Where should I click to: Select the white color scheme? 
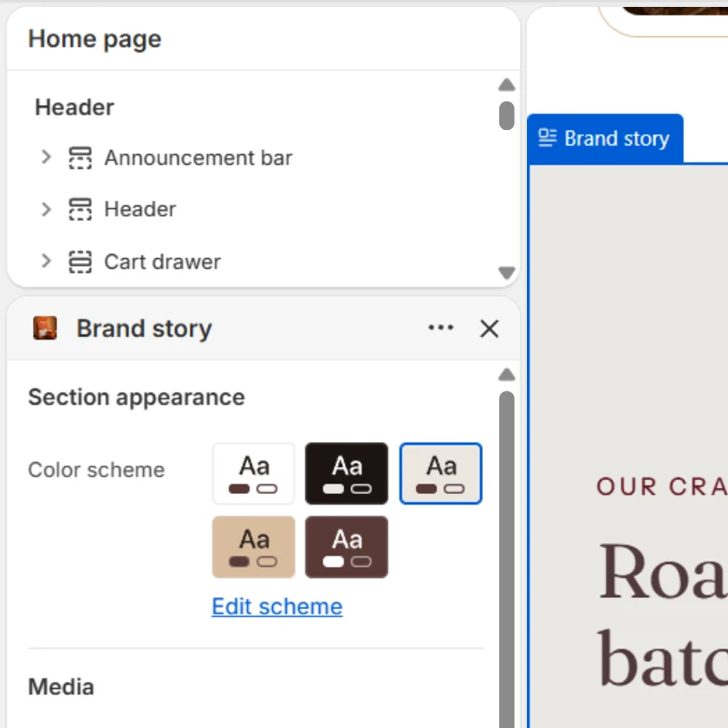(253, 473)
